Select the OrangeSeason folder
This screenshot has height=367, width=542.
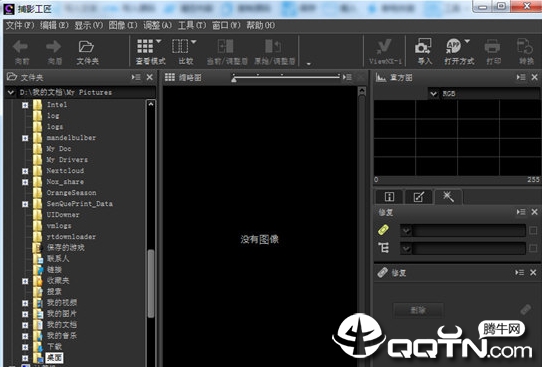[72, 193]
